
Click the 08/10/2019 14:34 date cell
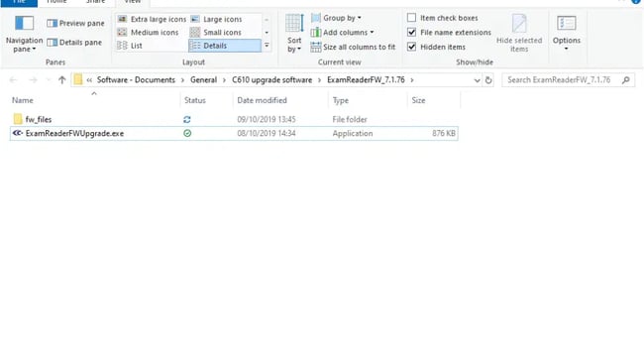click(x=267, y=133)
